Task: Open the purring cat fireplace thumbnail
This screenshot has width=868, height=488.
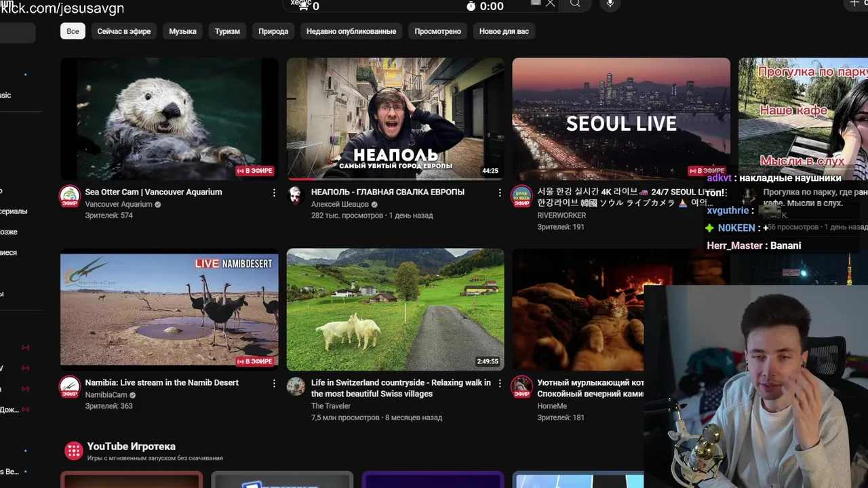Action: (578, 309)
